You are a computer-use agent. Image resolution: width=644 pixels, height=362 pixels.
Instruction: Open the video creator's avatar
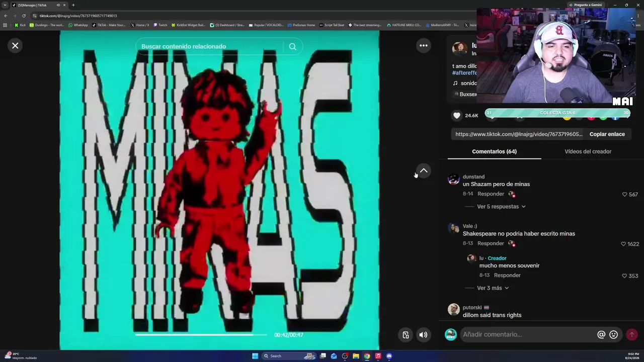(x=459, y=49)
